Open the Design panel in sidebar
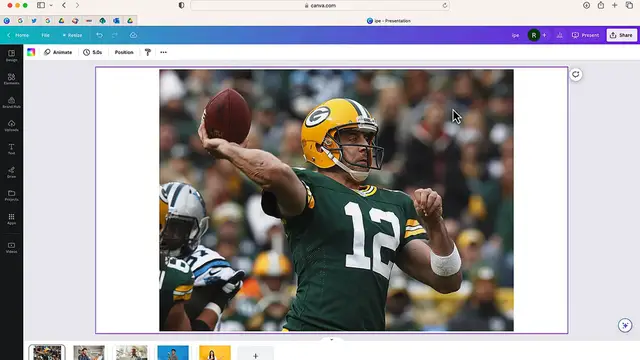The height and width of the screenshot is (360, 640). (11, 56)
